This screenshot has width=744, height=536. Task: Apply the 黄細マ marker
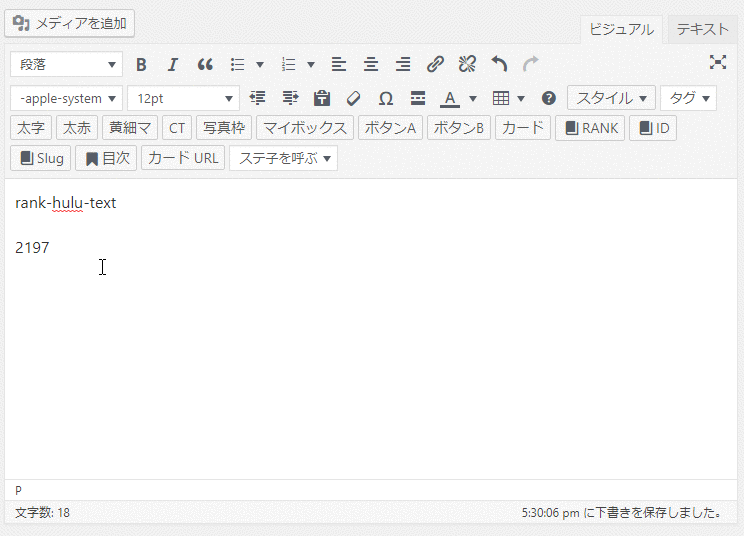tap(130, 128)
